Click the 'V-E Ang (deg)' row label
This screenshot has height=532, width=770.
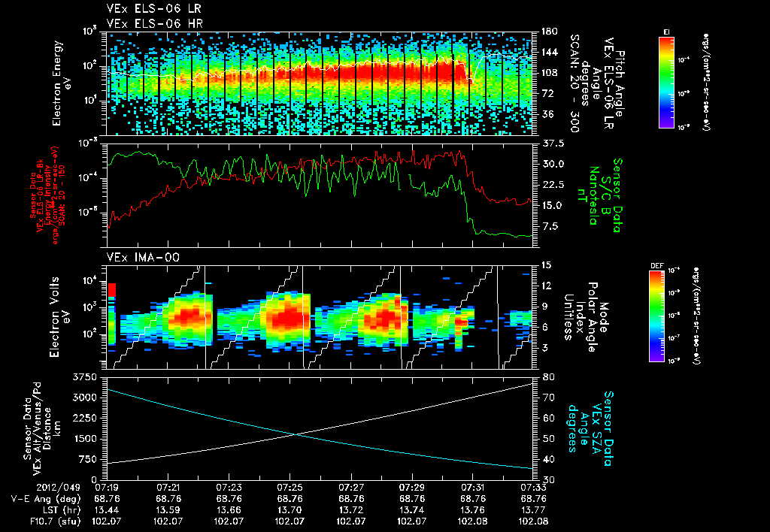(46, 499)
